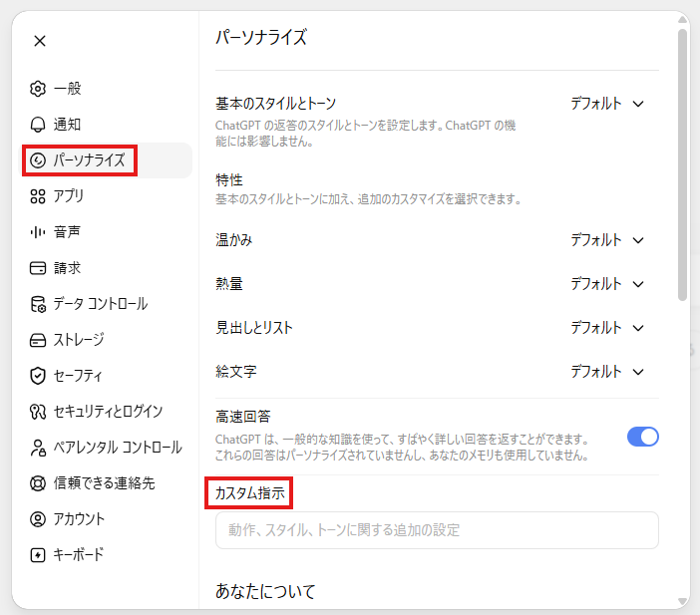Open ペアレンタル コントロール settings
This screenshot has height=615, width=700.
(107, 448)
